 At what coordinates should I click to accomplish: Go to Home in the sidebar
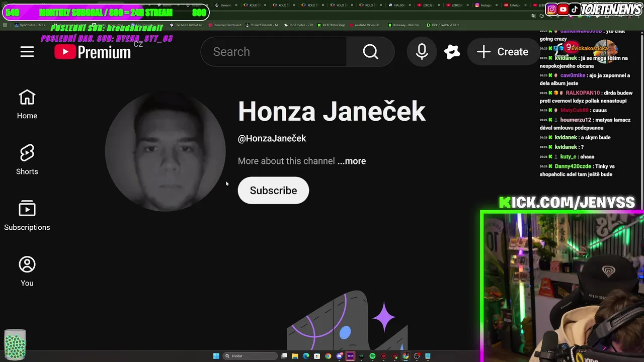point(27,104)
